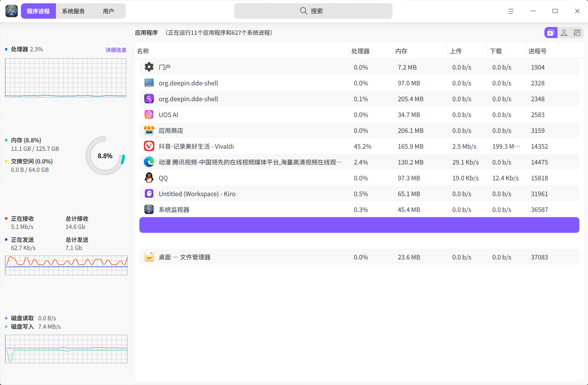Switch to the 程序进程 tab
Viewport: 588px width, 385px height.
38,11
